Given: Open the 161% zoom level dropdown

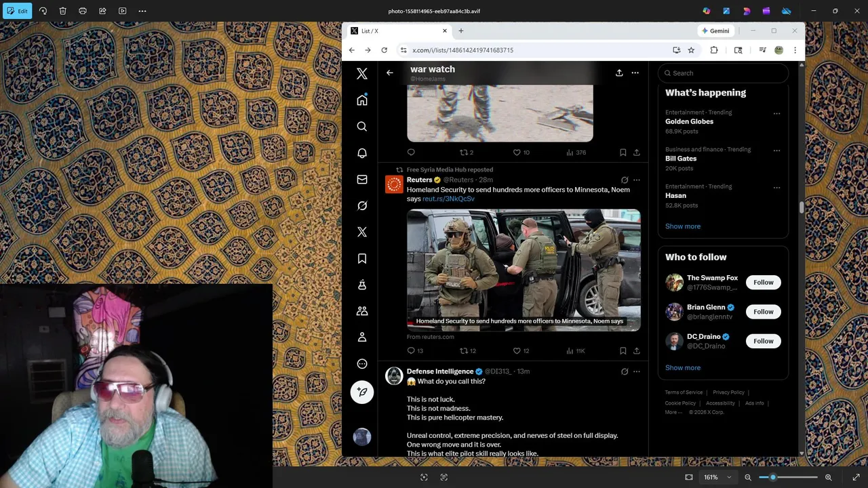Looking at the screenshot, I should [717, 477].
